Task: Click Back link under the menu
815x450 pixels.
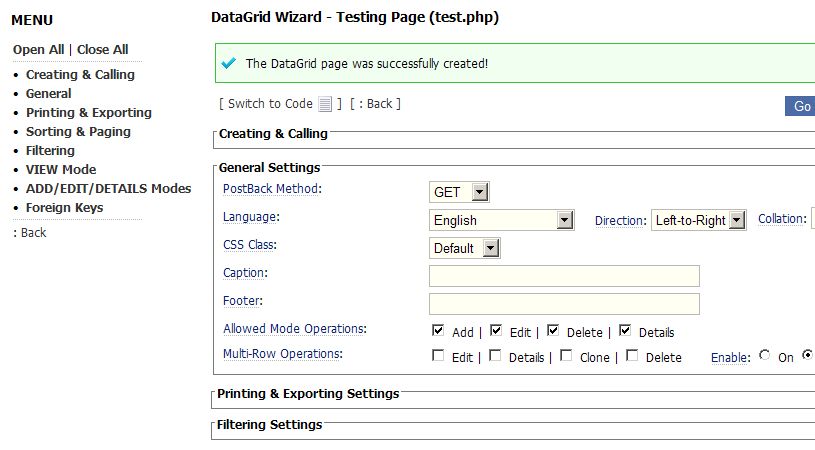Action: point(30,233)
